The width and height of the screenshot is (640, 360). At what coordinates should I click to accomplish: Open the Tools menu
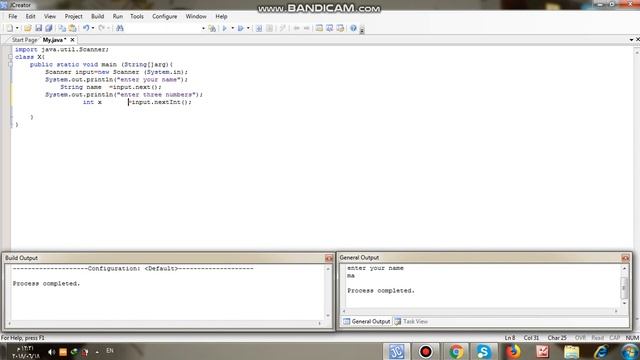(137, 16)
